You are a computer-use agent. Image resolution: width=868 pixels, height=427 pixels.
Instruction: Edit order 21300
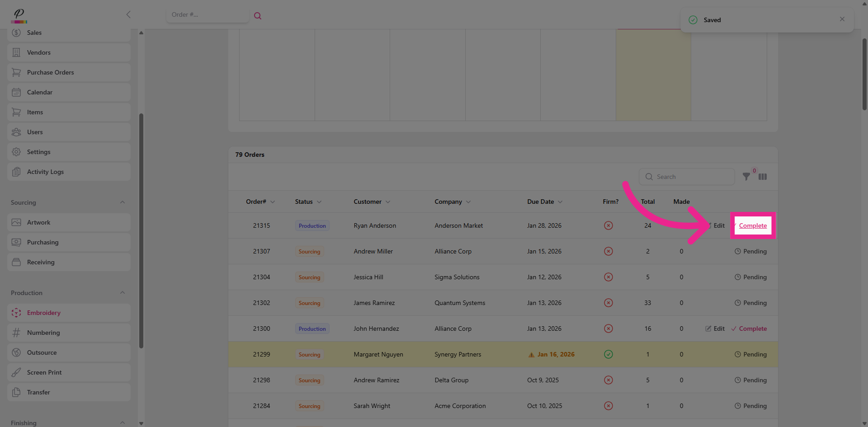click(715, 328)
